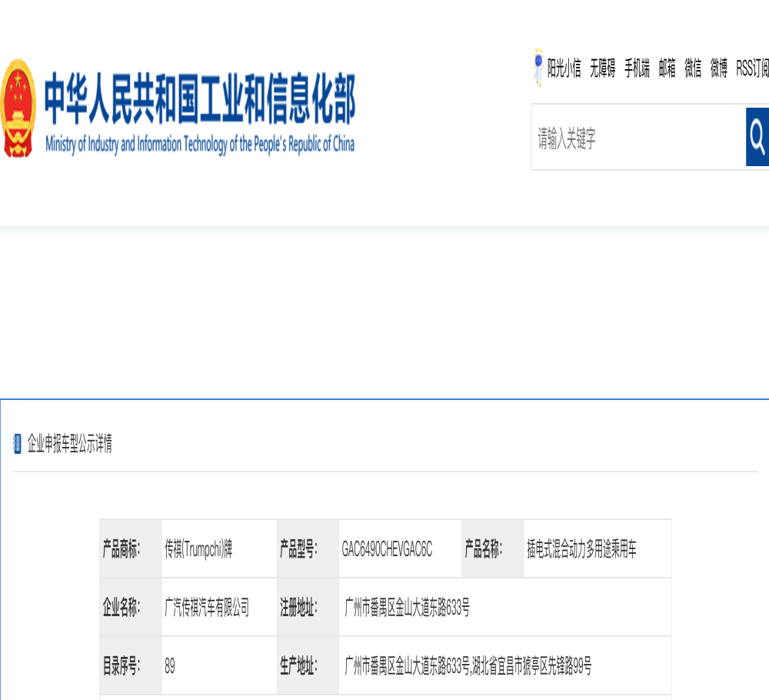
Task: Click the English ministry name subtitle
Action: click(x=200, y=144)
